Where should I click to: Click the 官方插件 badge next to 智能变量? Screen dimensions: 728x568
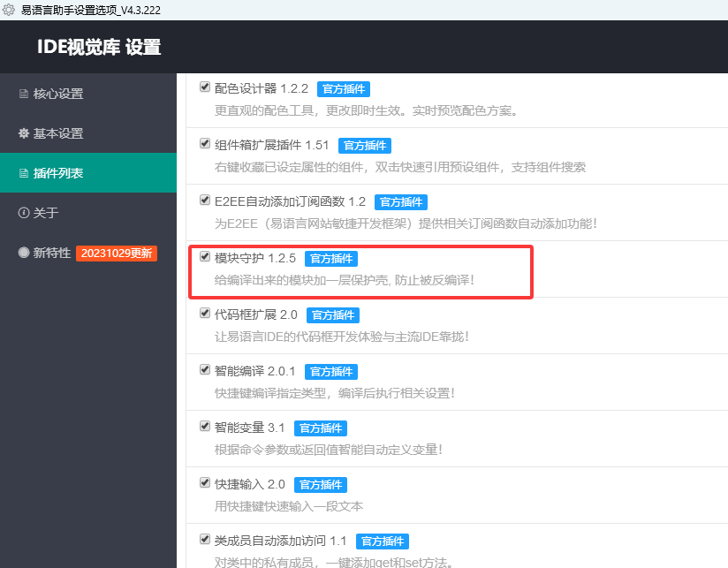tap(320, 428)
